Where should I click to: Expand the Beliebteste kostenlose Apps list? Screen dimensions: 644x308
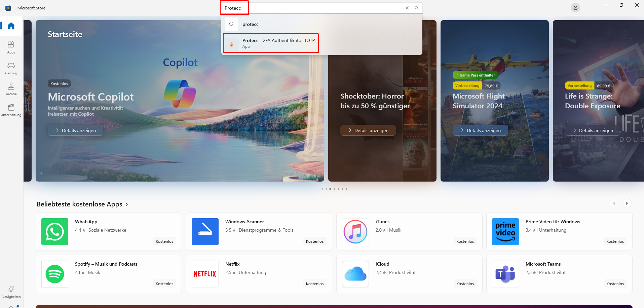pos(82,204)
